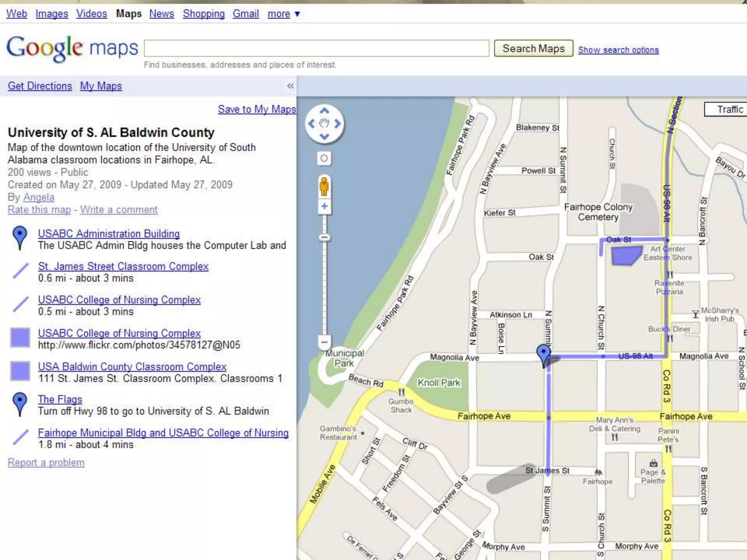This screenshot has height=560, width=747.
Task: Pan the map up with arrow
Action: coord(324,111)
